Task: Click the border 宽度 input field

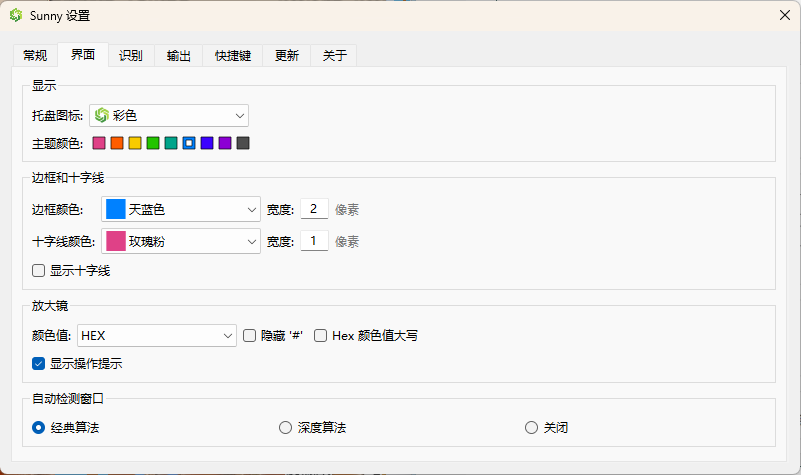Action: (x=314, y=209)
